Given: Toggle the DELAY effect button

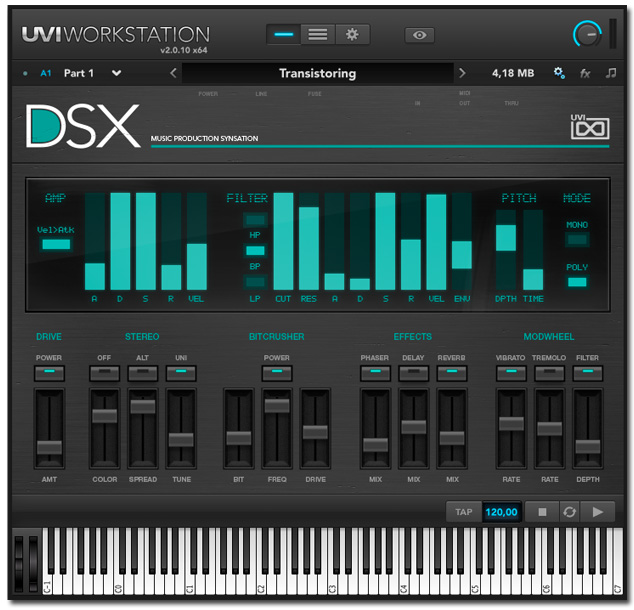Looking at the screenshot, I should [413, 373].
